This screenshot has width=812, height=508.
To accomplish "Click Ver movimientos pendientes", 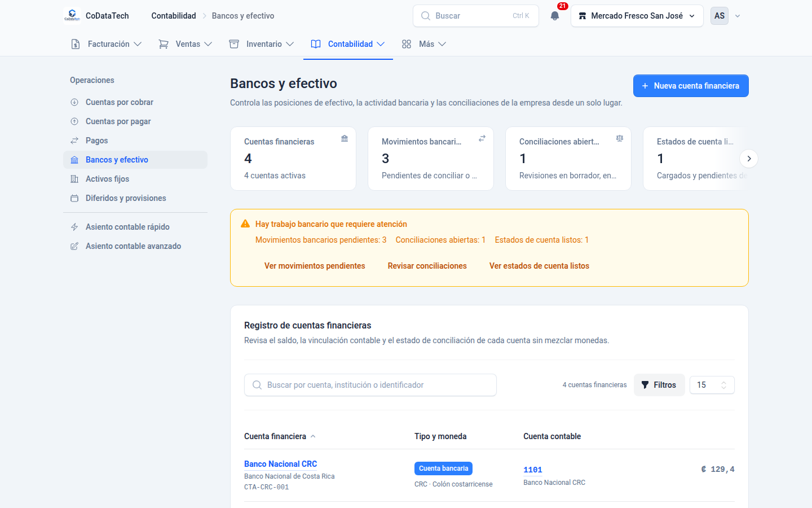I will [315, 266].
